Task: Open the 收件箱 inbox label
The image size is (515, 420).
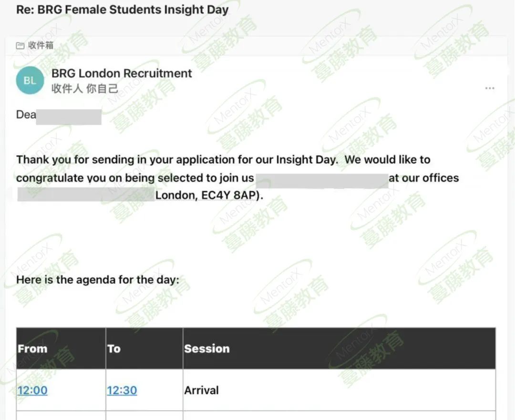Action: pos(41,45)
